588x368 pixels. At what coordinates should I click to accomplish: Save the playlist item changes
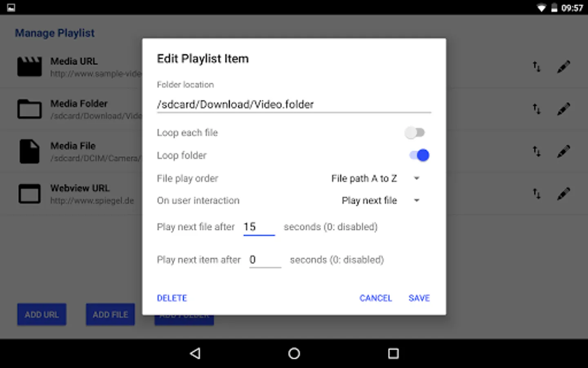419,298
